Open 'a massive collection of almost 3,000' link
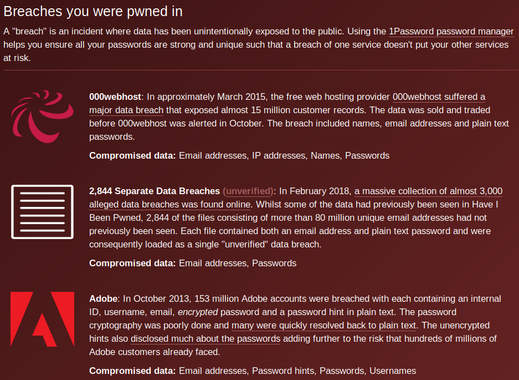The image size is (519, 380). (428, 191)
